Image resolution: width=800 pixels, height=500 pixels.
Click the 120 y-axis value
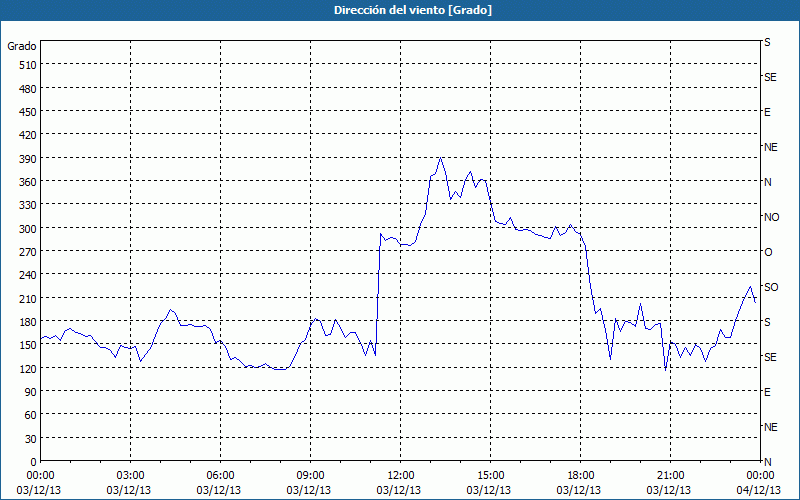(x=29, y=368)
